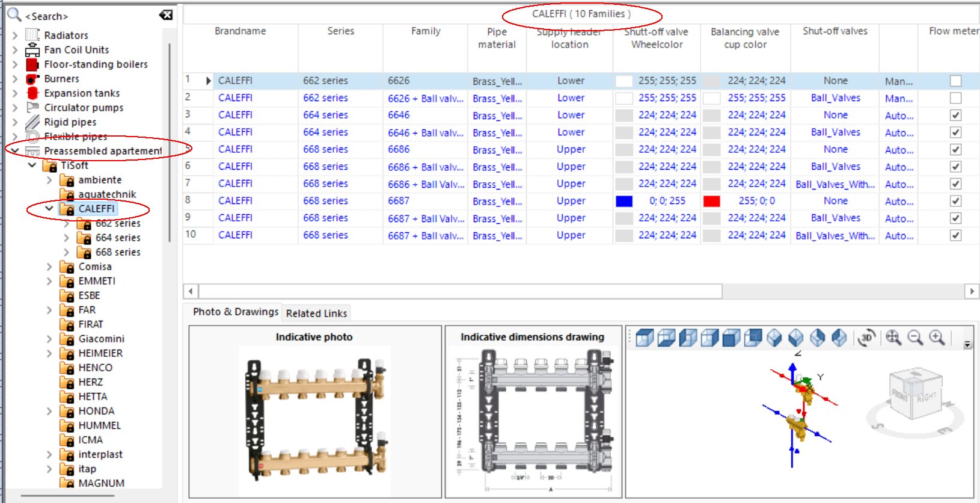This screenshot has height=503, width=980.
Task: Click the magnifier search icon
Action: click(x=14, y=14)
